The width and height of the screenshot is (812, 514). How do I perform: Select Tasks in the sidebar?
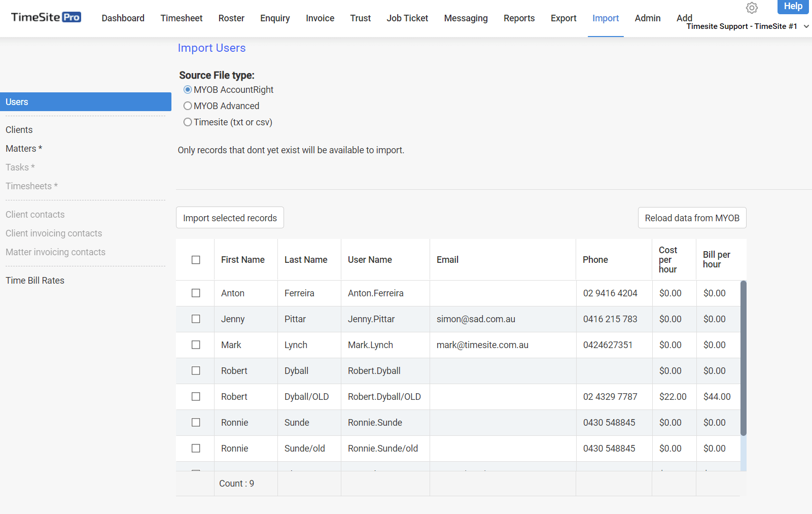tap(20, 167)
